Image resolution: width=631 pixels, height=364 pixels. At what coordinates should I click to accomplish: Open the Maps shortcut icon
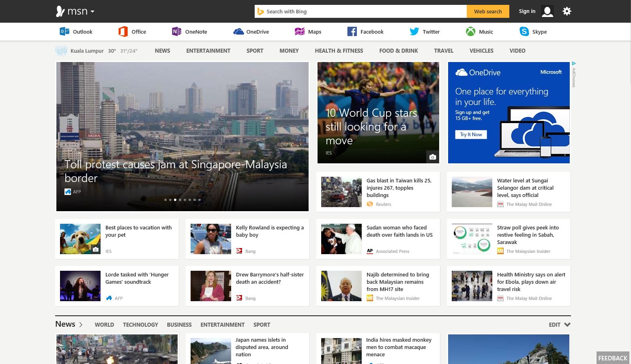pos(300,31)
